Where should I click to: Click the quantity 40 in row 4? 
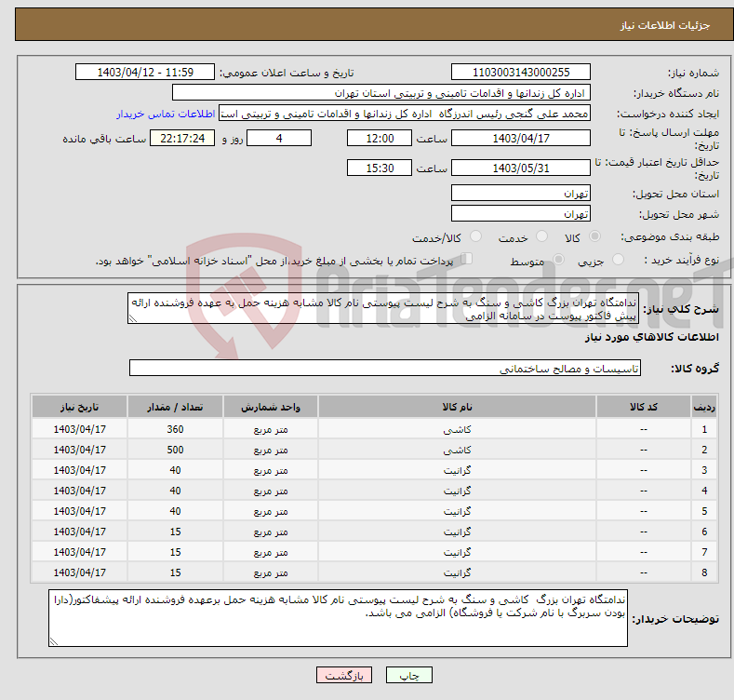pyautogui.click(x=175, y=491)
